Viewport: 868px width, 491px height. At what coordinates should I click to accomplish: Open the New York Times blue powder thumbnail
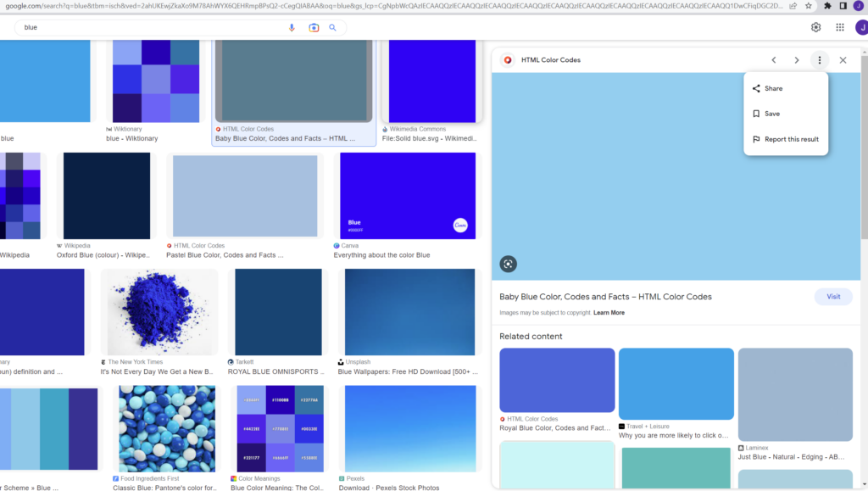coord(159,311)
